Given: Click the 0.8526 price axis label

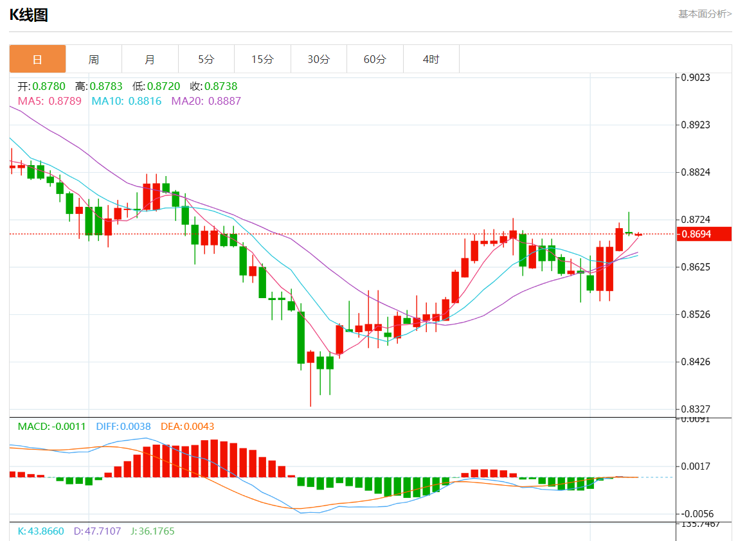Looking at the screenshot, I should click(x=696, y=314).
